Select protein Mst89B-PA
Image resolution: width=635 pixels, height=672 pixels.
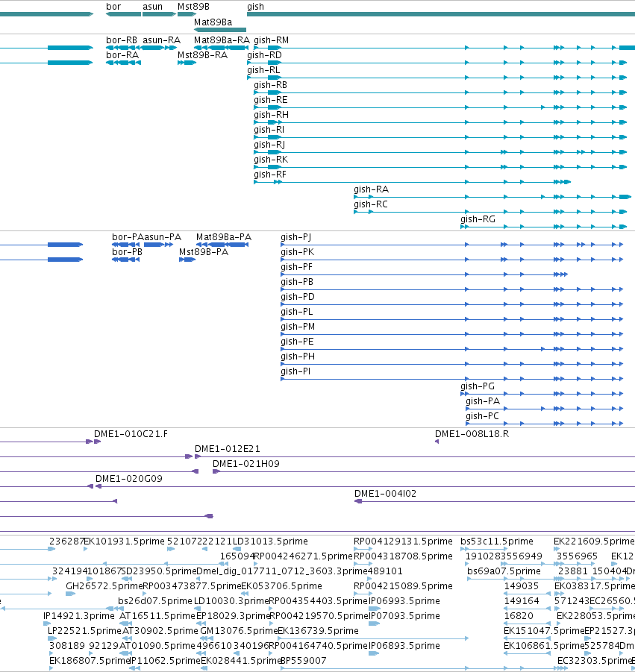204,252
